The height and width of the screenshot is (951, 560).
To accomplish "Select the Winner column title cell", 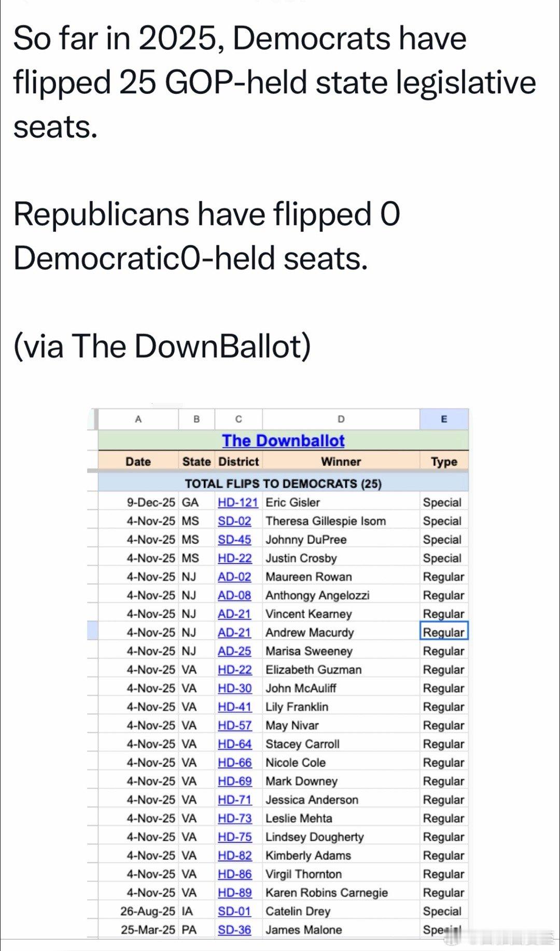I will click(341, 462).
